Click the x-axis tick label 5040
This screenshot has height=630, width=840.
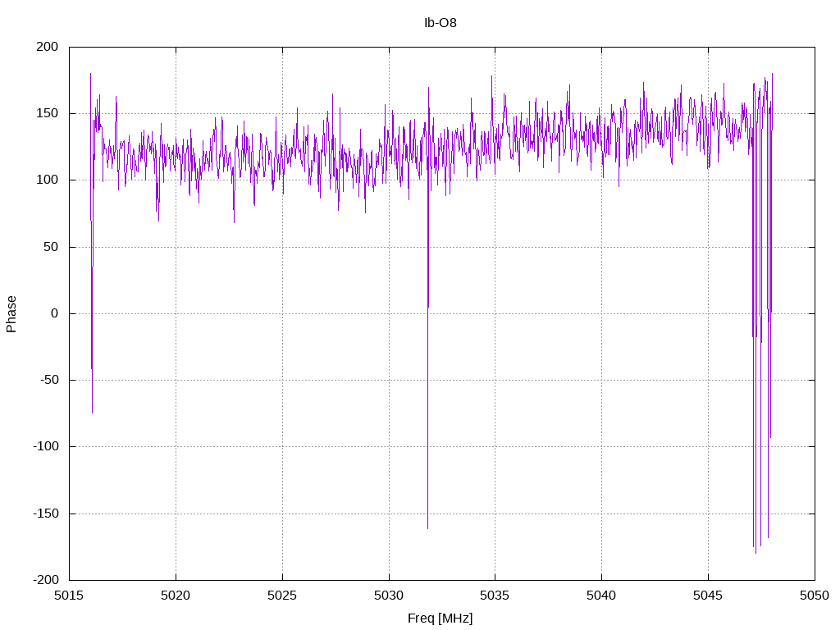[601, 596]
